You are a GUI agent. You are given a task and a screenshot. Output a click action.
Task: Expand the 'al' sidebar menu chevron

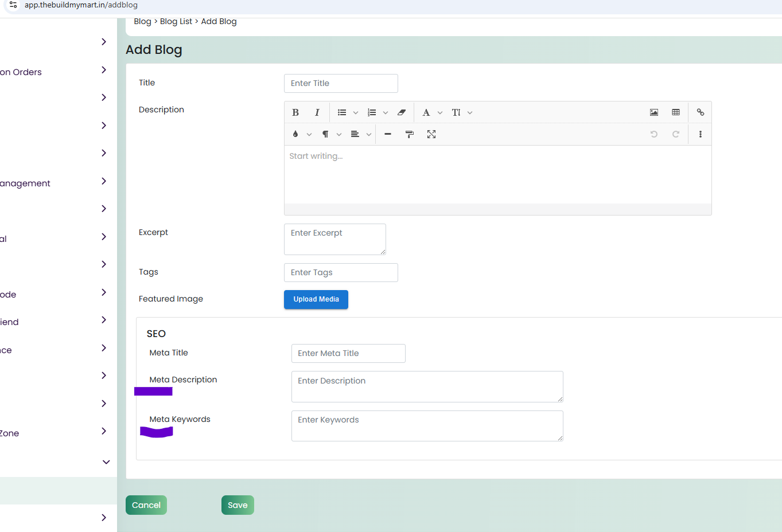[x=104, y=237]
